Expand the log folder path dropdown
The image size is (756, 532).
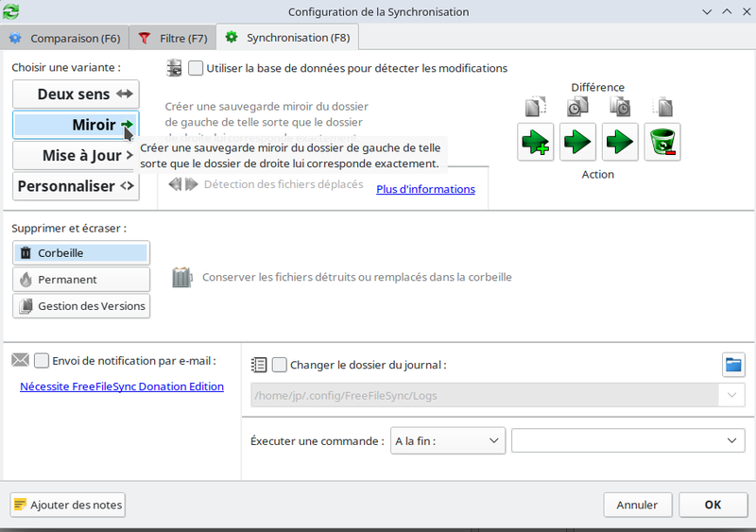click(x=731, y=395)
